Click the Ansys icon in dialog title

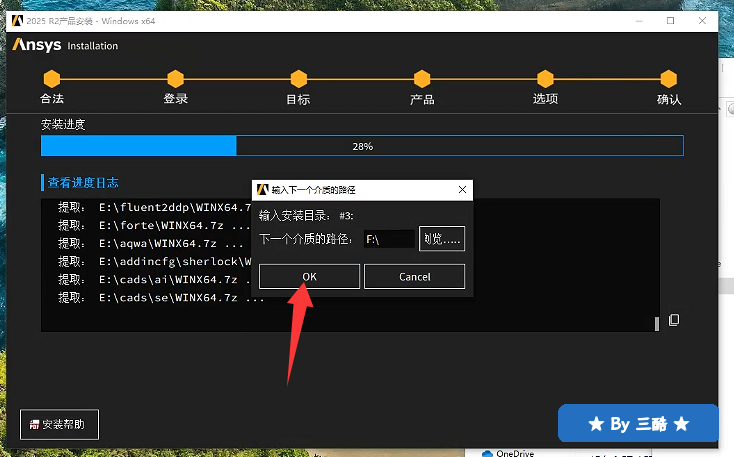point(263,189)
